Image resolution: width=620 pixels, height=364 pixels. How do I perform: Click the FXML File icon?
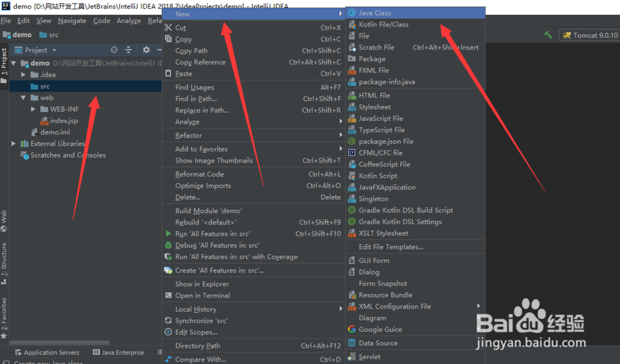[x=352, y=71]
